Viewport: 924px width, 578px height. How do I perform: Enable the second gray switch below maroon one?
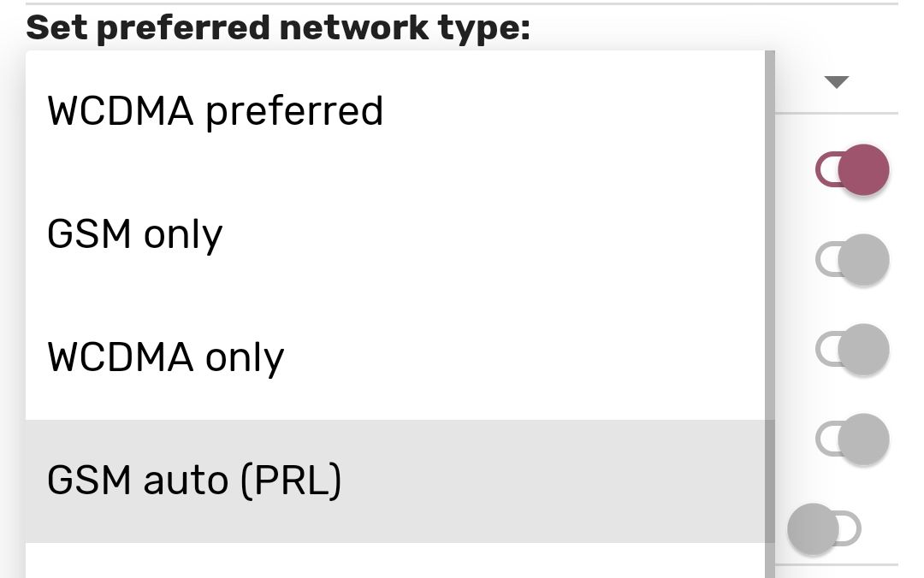[853, 350]
